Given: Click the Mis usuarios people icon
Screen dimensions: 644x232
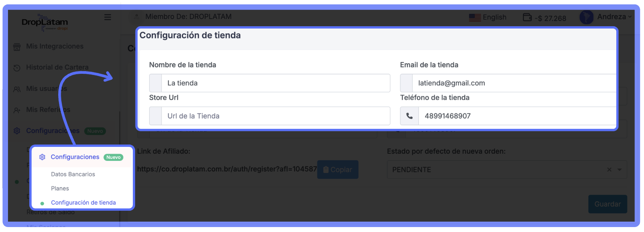Looking at the screenshot, I should pyautogui.click(x=17, y=89).
